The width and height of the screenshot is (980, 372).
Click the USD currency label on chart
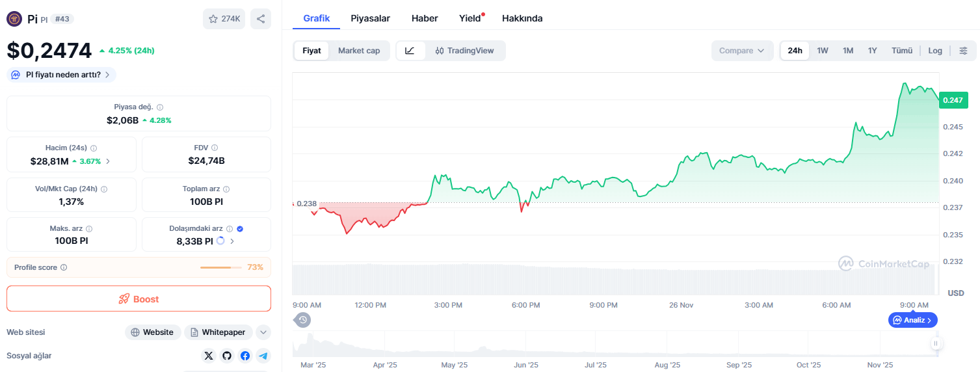click(956, 293)
